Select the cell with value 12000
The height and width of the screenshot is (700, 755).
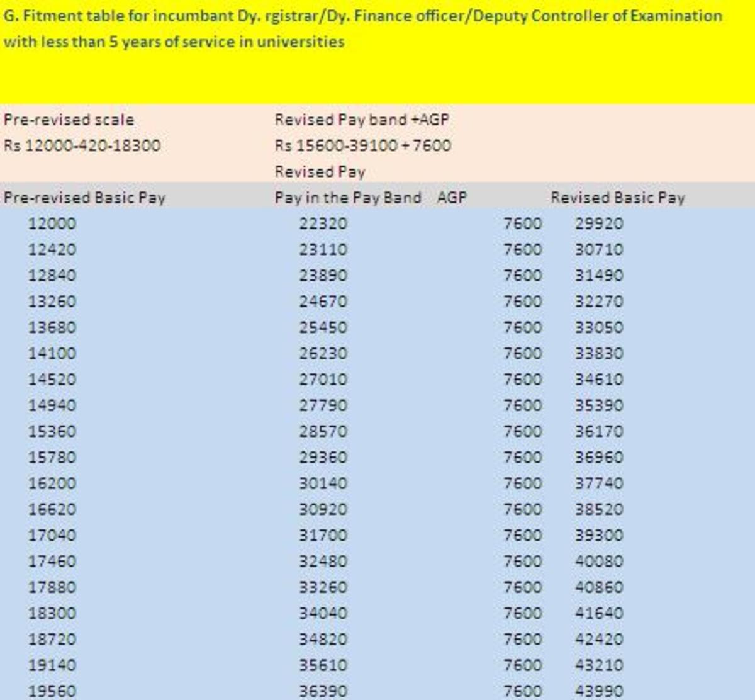(52, 223)
